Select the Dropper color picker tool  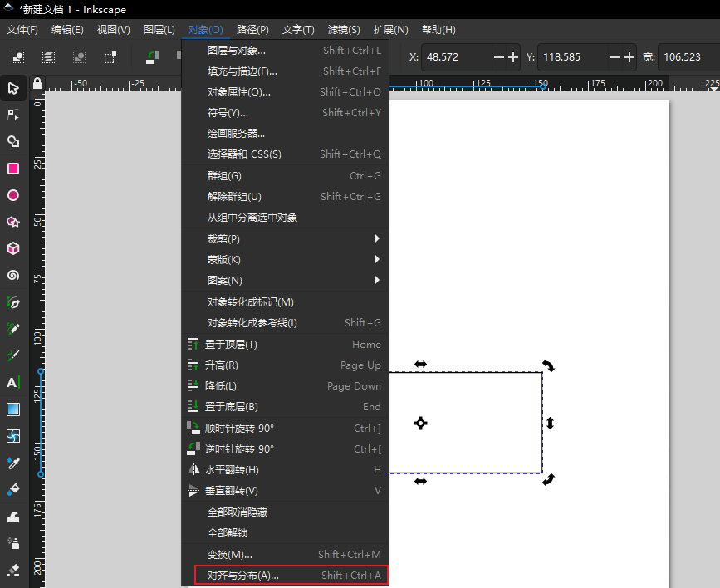click(x=13, y=463)
